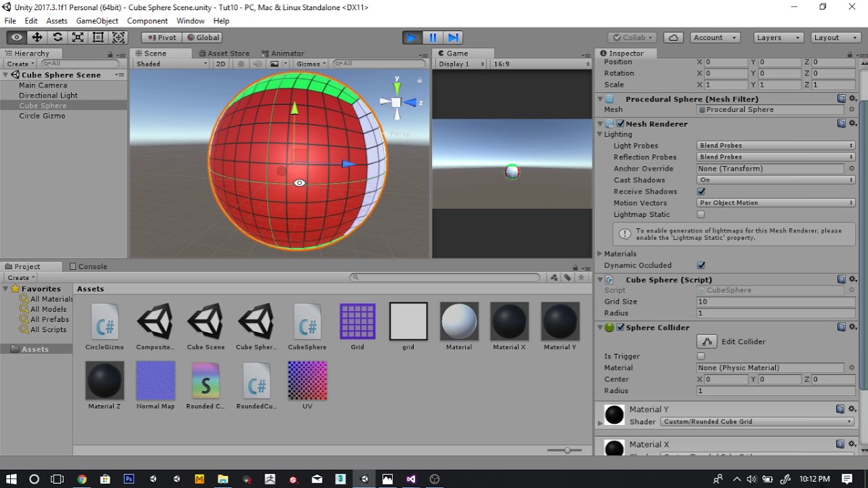Open Cast Shadows dropdown
868x488 pixels.
[x=776, y=180]
